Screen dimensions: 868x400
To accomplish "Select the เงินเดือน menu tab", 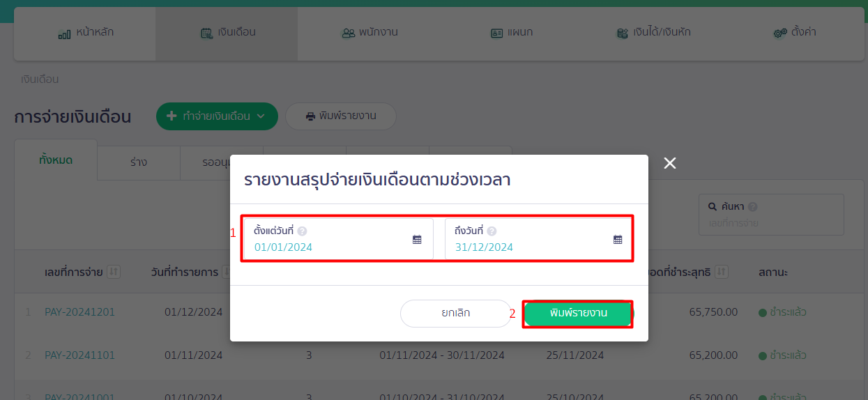I will coord(227,33).
